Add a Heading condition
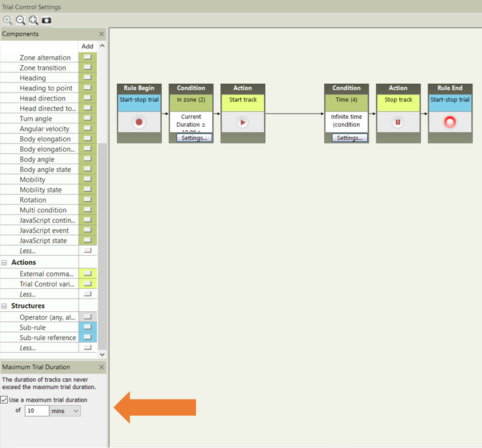Image resolution: width=482 pixels, height=448 pixels. [88, 78]
